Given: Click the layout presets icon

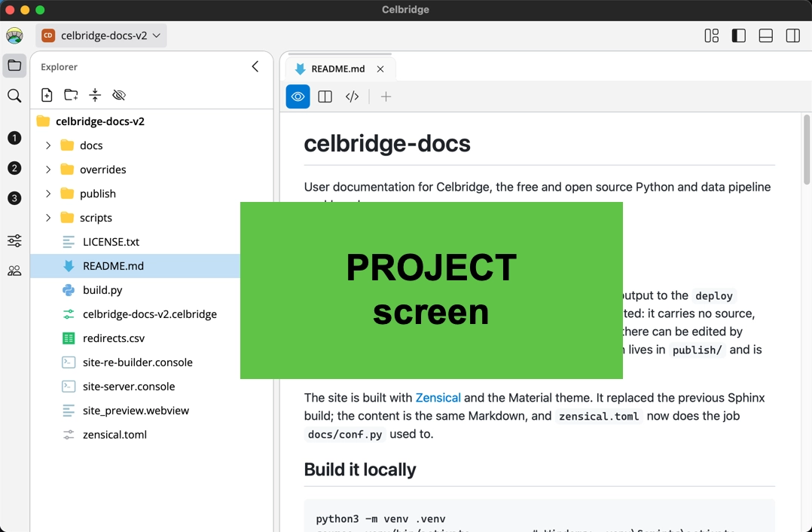Looking at the screenshot, I should click(x=712, y=35).
